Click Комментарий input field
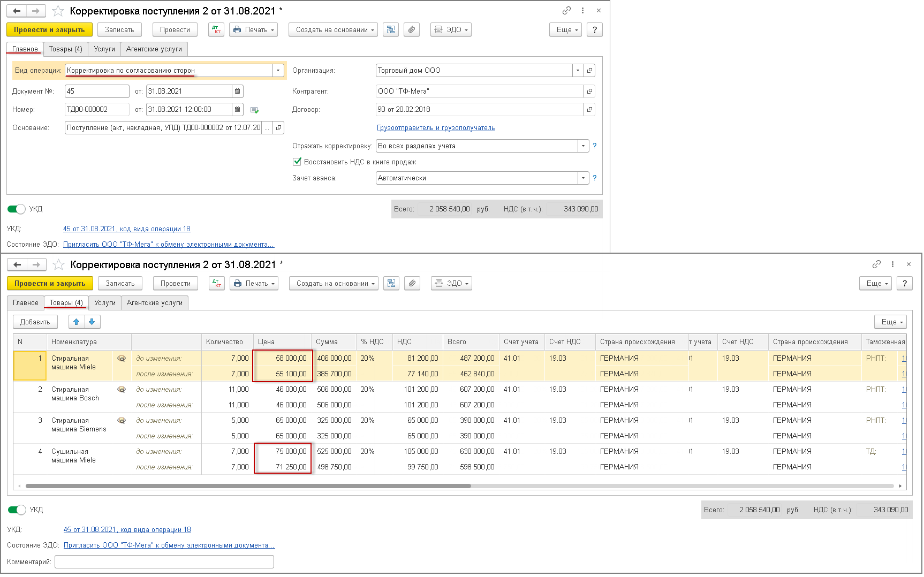924x577 pixels. (164, 561)
